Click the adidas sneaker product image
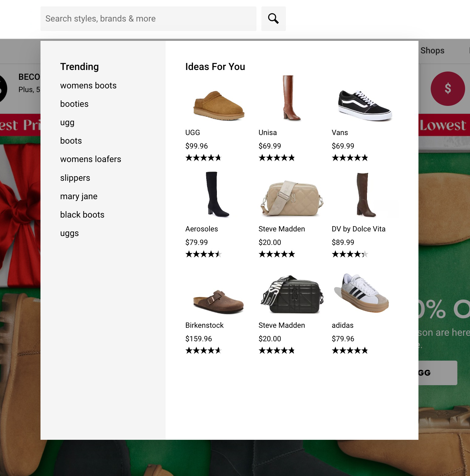Image resolution: width=470 pixels, height=476 pixels. 361,293
